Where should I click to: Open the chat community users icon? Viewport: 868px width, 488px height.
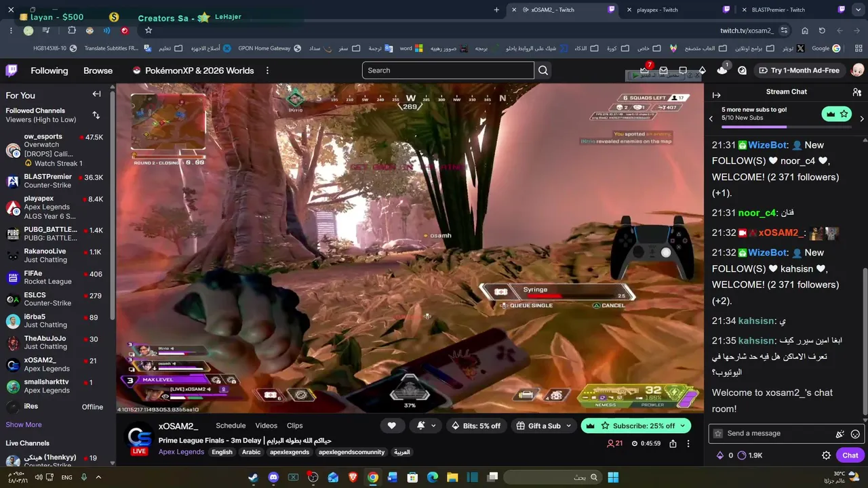coord(856,92)
